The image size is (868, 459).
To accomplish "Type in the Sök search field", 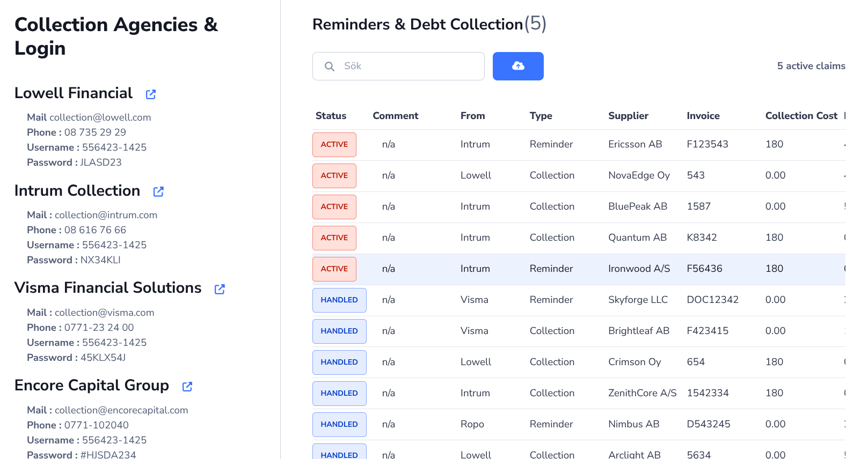I will tap(408, 66).
